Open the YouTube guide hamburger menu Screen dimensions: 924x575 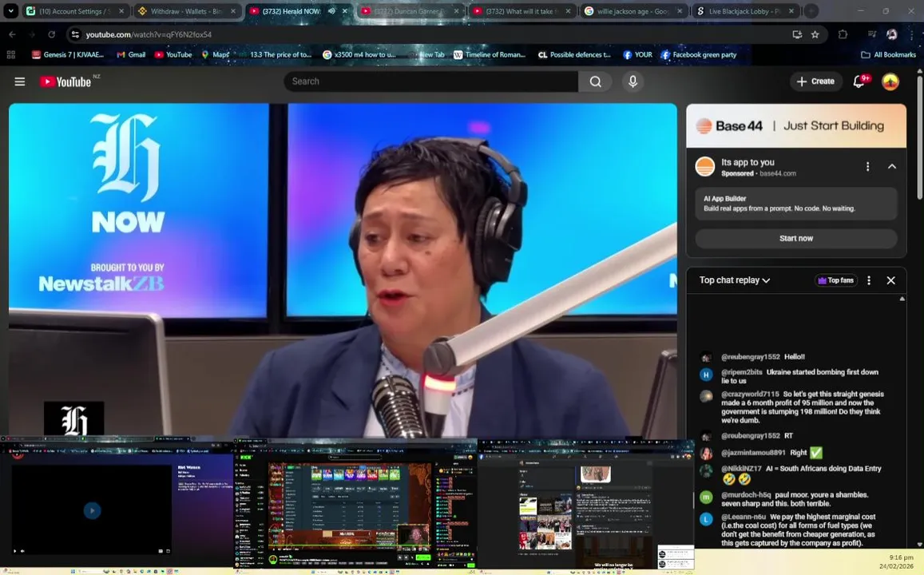(x=19, y=81)
